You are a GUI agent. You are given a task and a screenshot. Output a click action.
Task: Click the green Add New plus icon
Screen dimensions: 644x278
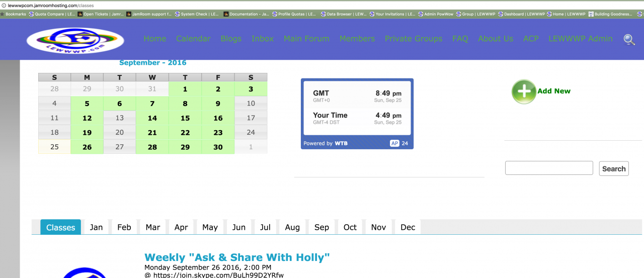[x=524, y=91]
